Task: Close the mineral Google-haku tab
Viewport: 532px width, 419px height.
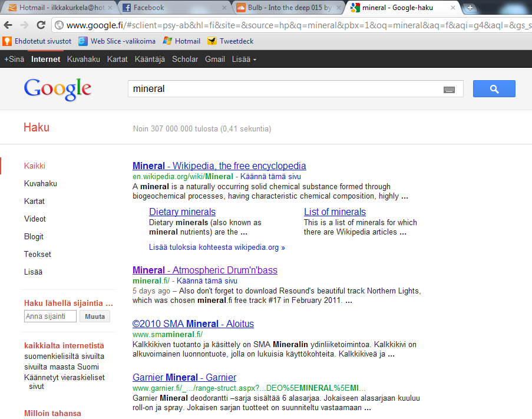Action: pos(452,8)
